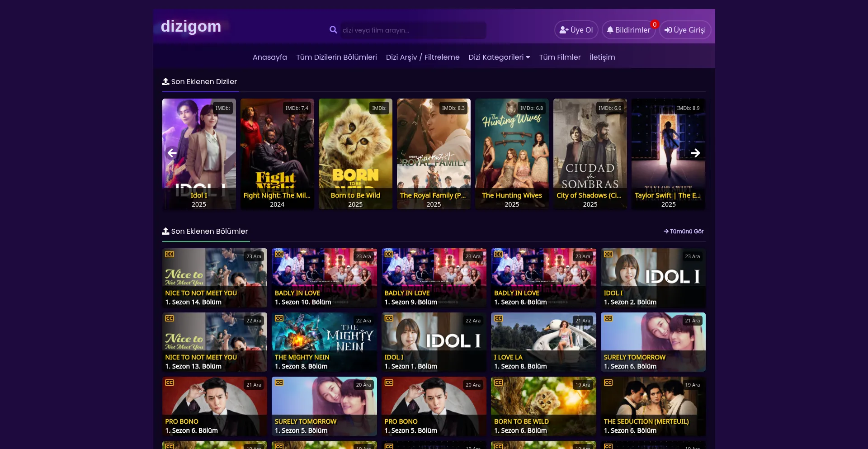868x449 pixels.
Task: Click the Üye Girişi button
Action: click(685, 30)
